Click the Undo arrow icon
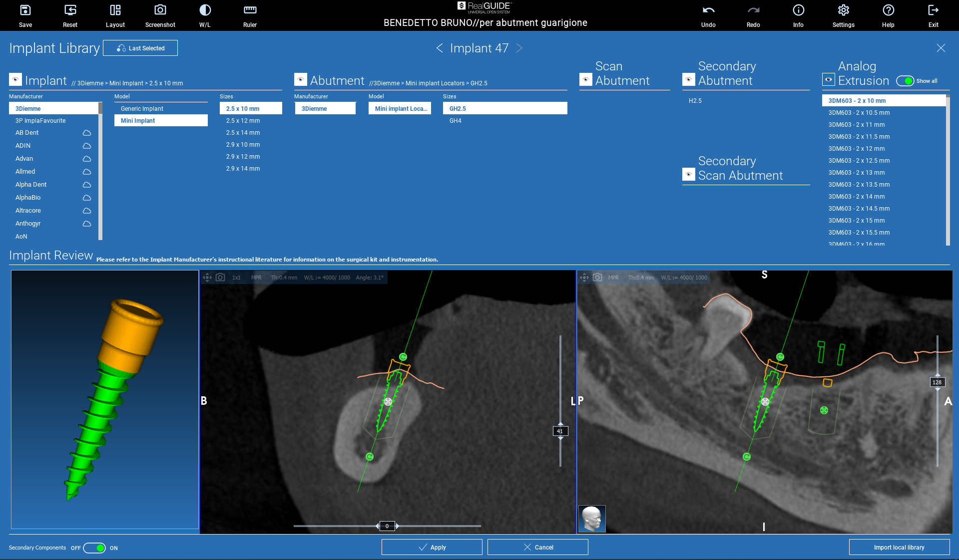Viewport: 959px width, 560px height. point(708,10)
